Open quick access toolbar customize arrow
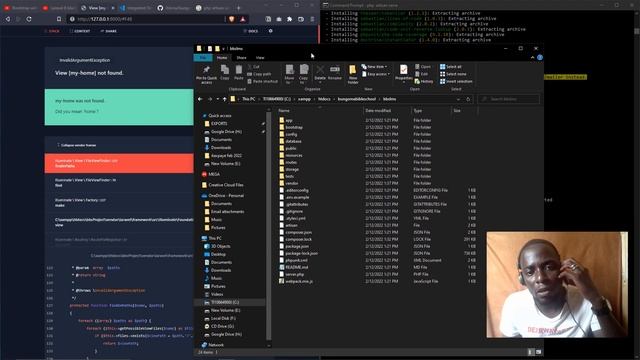The height and width of the screenshot is (360, 640). (x=223, y=49)
